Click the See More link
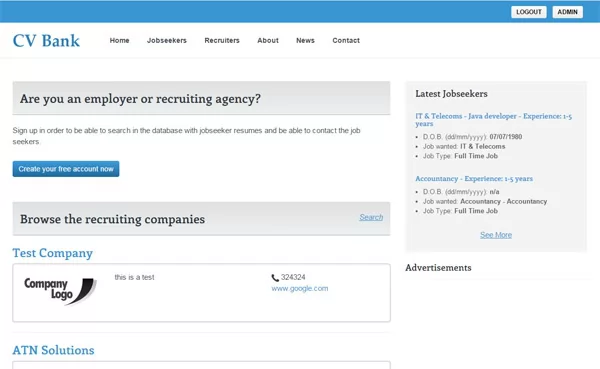The width and height of the screenshot is (600, 369). click(x=496, y=235)
